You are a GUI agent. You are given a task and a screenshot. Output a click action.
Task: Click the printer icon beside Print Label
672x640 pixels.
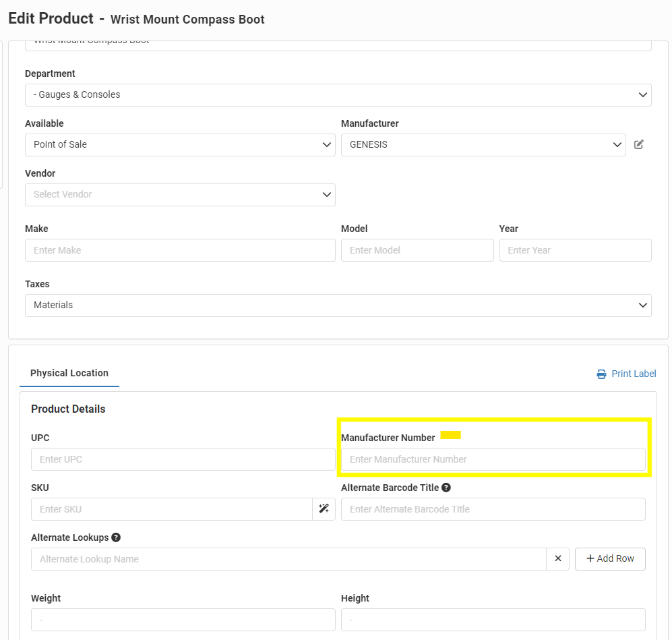click(601, 374)
